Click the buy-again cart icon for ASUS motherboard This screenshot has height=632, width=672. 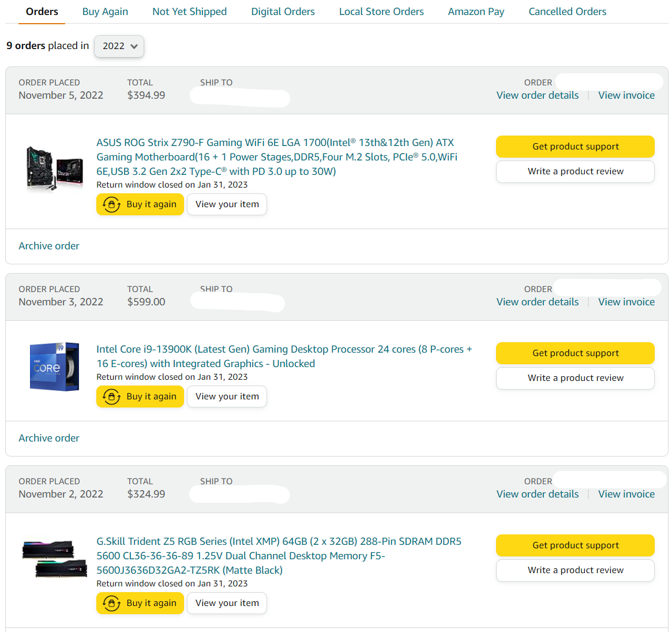(x=111, y=204)
